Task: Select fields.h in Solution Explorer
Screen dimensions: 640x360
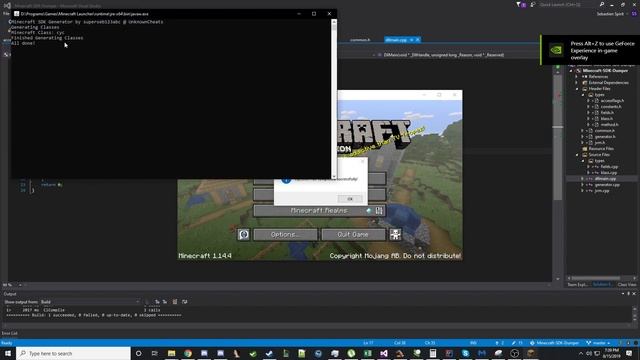Action: click(607, 113)
